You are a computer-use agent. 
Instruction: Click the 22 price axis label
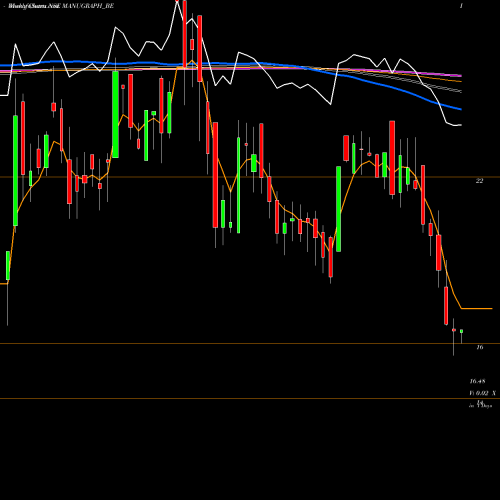click(x=479, y=181)
